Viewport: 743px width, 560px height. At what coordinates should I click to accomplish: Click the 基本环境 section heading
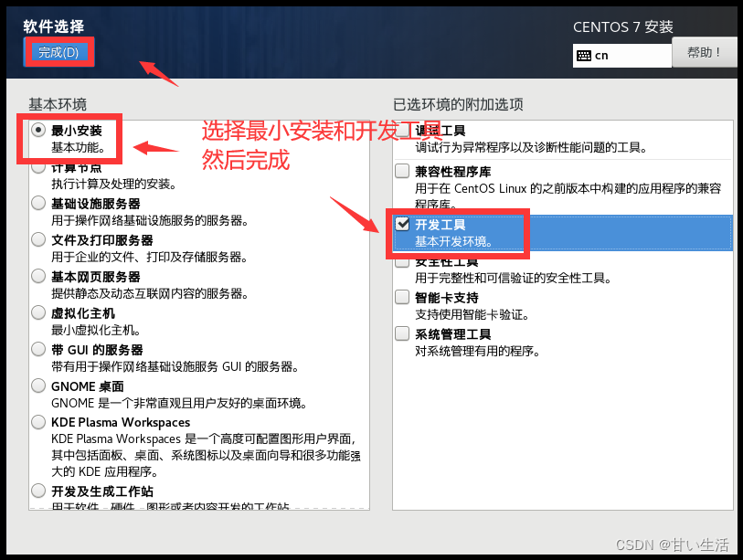[58, 104]
